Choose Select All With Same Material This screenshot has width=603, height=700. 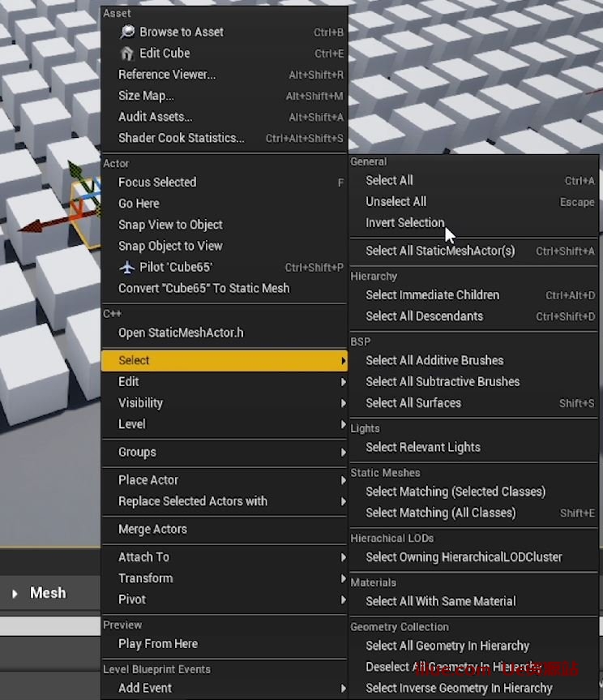tap(440, 602)
